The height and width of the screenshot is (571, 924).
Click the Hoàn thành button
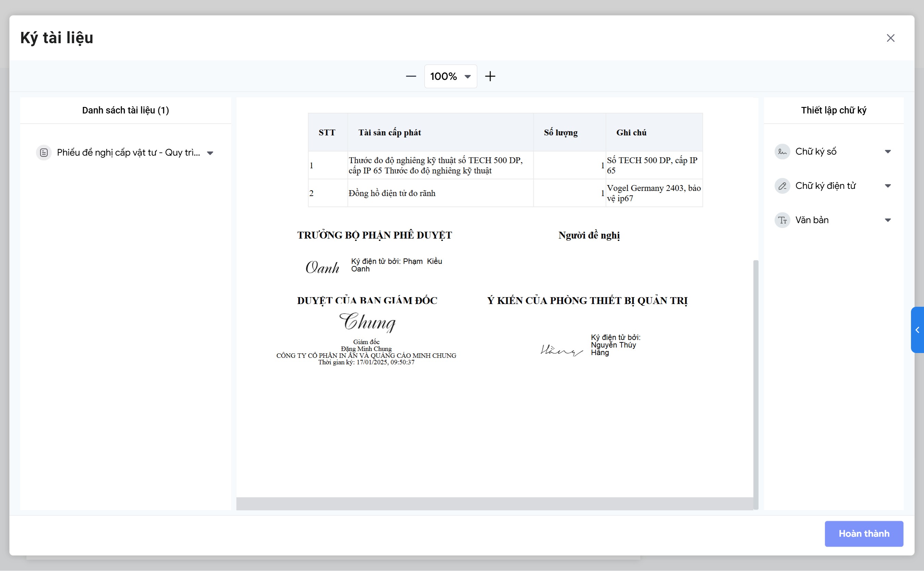tap(864, 534)
